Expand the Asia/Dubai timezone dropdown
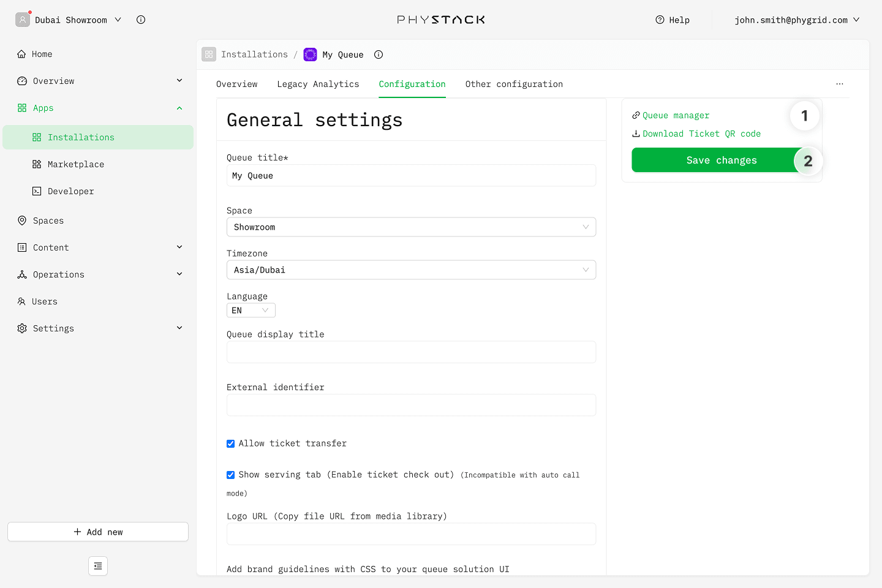The height and width of the screenshot is (588, 882). 411,270
